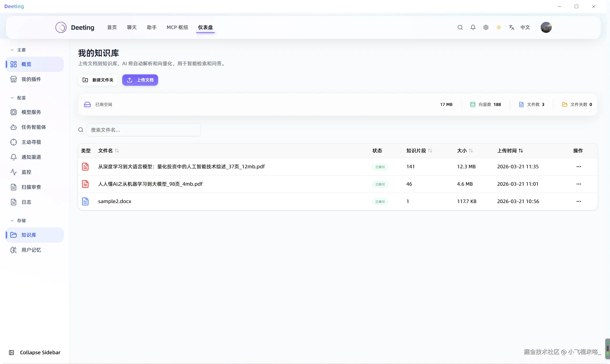Click the 新建文件夹 button
The width and height of the screenshot is (610, 364).
click(x=98, y=80)
